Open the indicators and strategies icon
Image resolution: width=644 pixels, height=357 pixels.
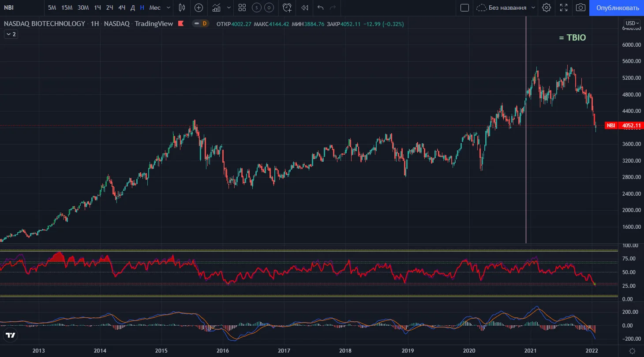(x=217, y=7)
